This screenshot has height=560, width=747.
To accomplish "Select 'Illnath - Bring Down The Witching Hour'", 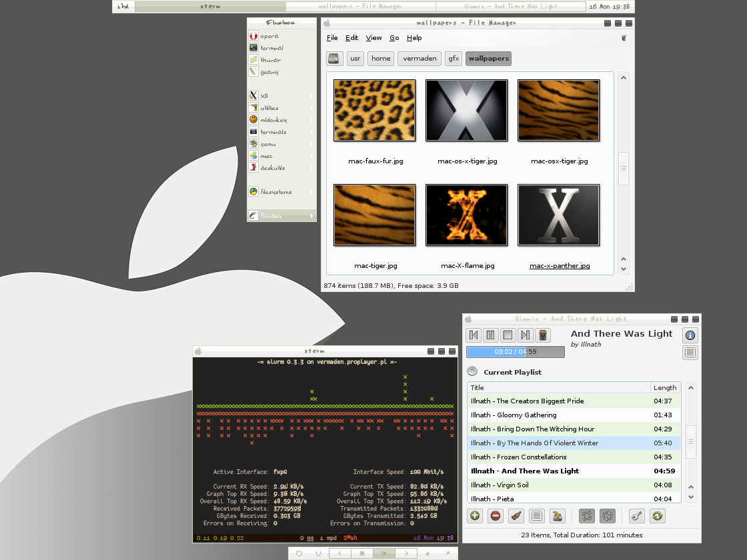I will coord(574,429).
